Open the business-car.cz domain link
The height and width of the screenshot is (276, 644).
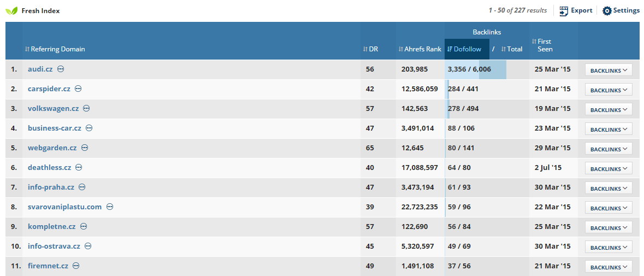point(55,128)
